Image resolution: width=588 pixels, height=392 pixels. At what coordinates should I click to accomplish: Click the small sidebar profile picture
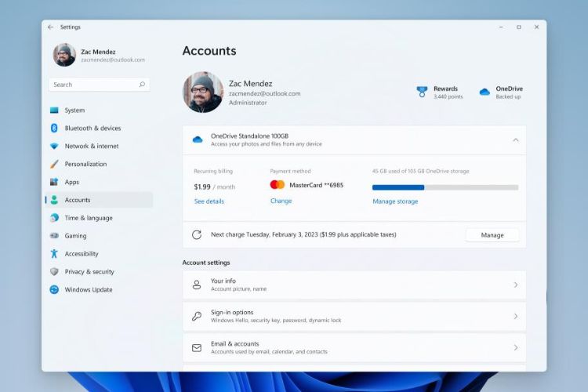pyautogui.click(x=64, y=55)
